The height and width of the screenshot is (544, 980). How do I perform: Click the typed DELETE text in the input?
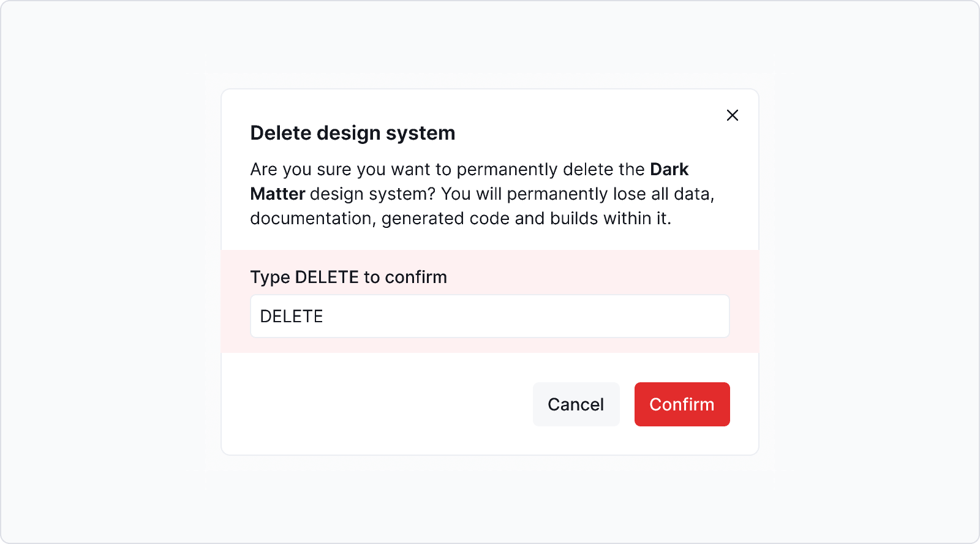pyautogui.click(x=292, y=315)
